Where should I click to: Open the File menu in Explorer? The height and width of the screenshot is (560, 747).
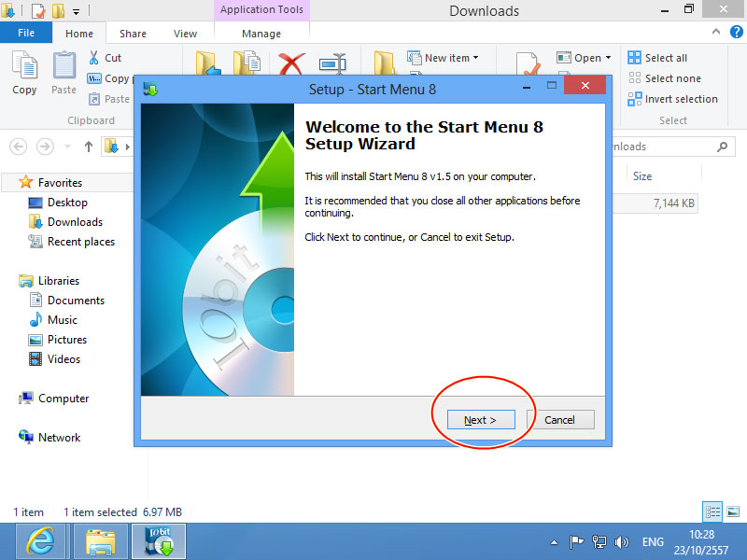point(26,33)
